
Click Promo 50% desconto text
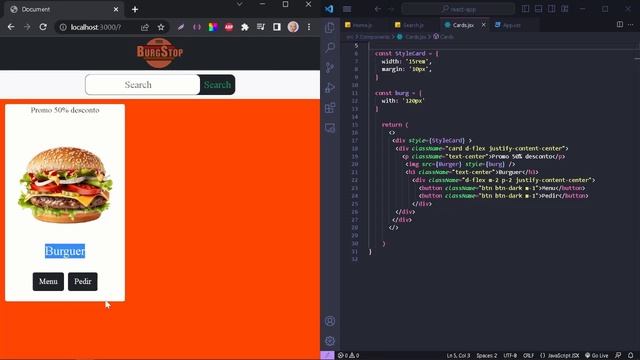pyautogui.click(x=65, y=110)
